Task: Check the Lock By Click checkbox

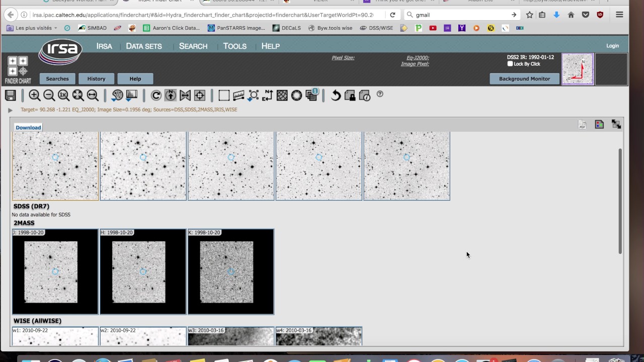Action: pos(510,64)
